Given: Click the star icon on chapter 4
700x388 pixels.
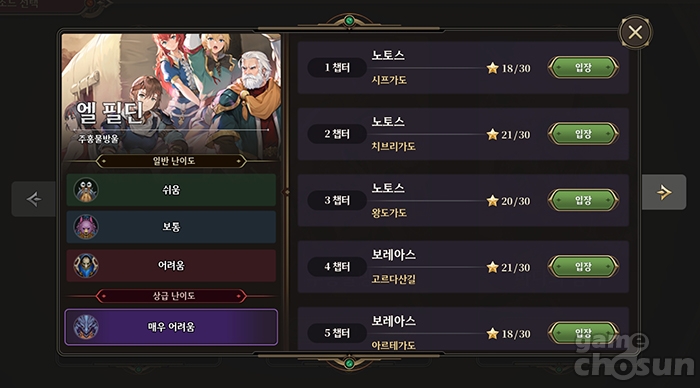Looking at the screenshot, I should tap(492, 267).
